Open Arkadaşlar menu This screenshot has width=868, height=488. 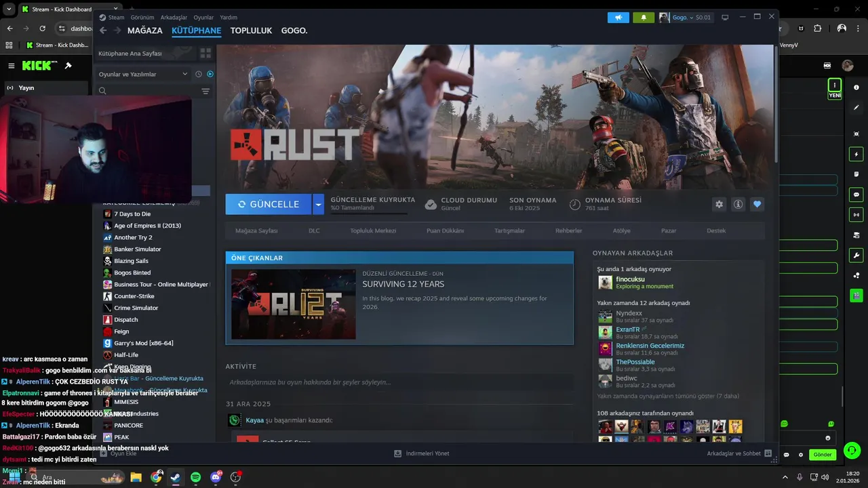click(174, 18)
